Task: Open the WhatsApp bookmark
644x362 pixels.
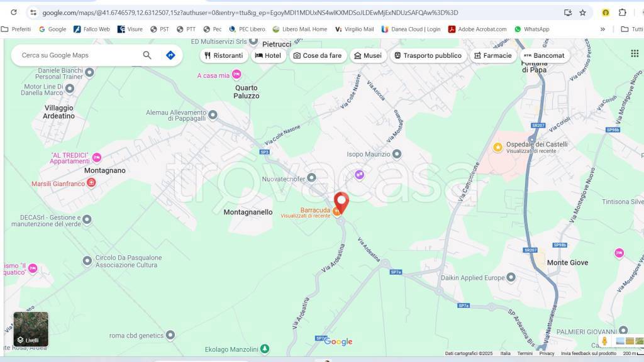Action: 531,29
